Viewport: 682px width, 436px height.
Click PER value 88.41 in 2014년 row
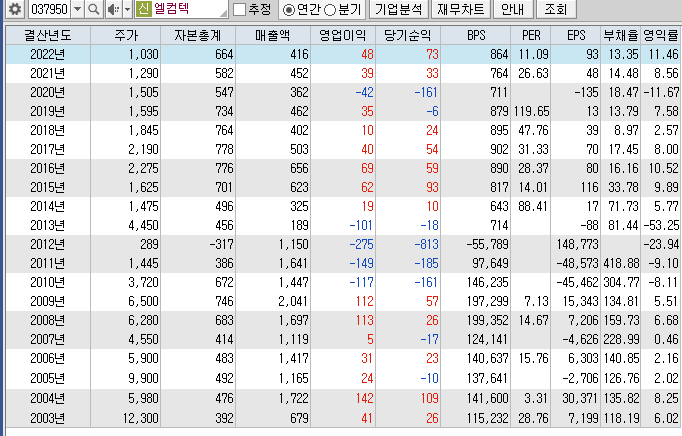[x=533, y=206]
